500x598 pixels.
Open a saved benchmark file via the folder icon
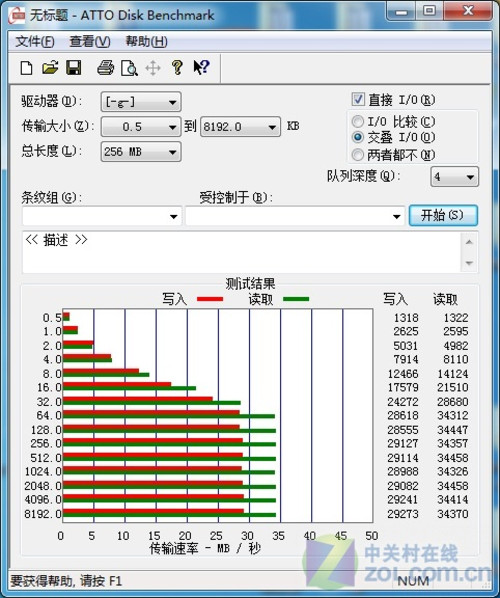(50, 68)
